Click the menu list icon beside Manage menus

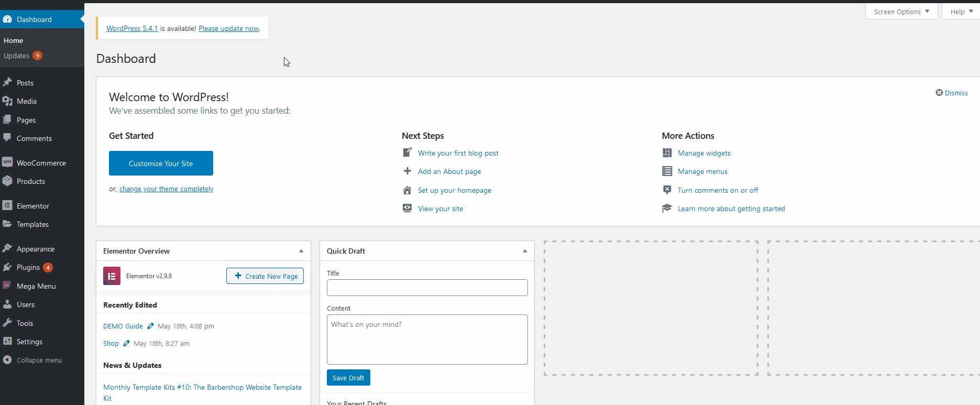(x=667, y=171)
